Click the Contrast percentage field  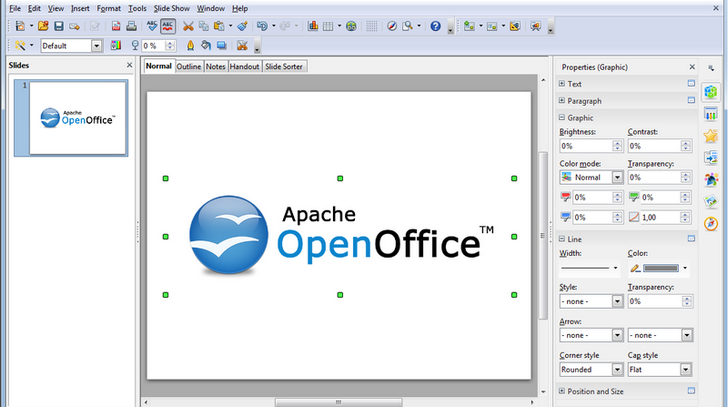coord(655,146)
